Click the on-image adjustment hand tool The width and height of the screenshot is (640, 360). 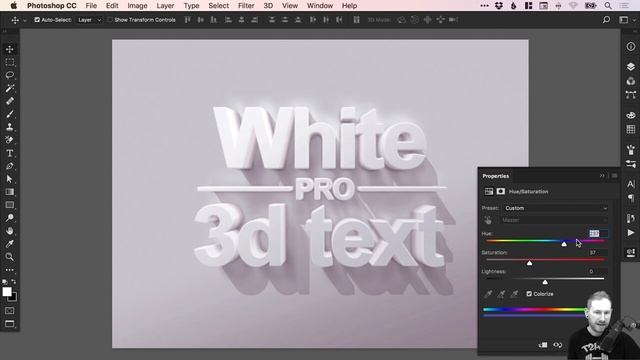click(x=488, y=220)
